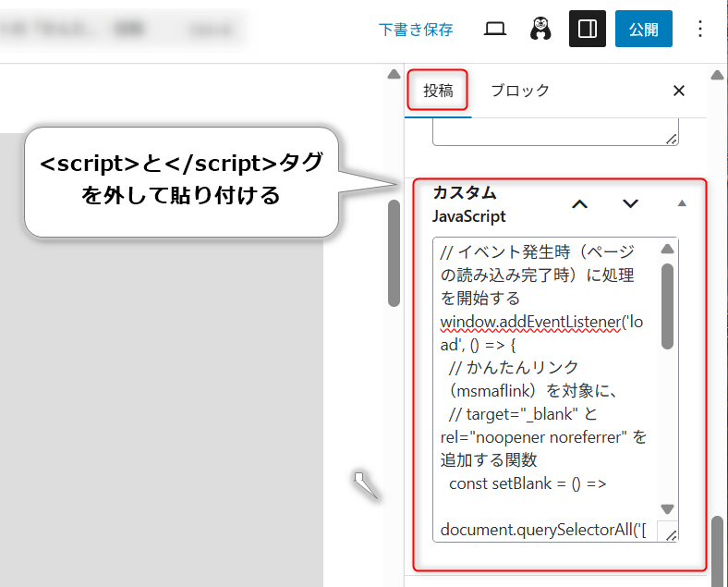728x587 pixels.
Task: Click the JavaScript textarea scroll up arrow
Action: (x=667, y=249)
